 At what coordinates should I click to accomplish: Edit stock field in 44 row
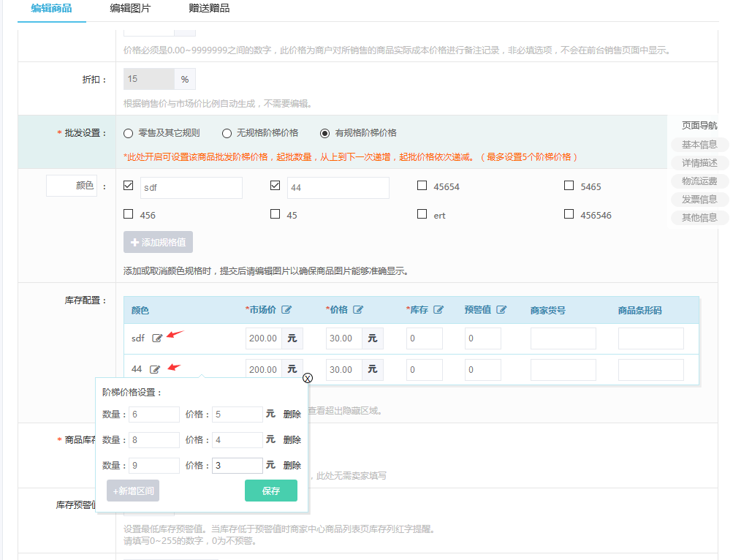tap(425, 370)
